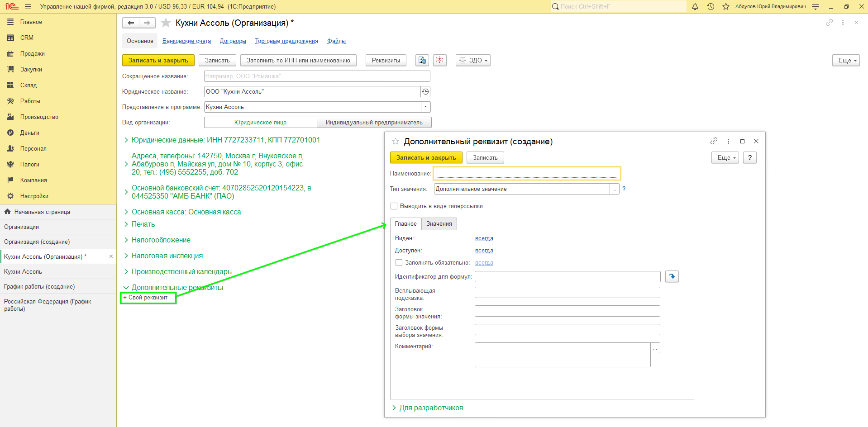Open ellipsis button of Комментарий field

(655, 348)
